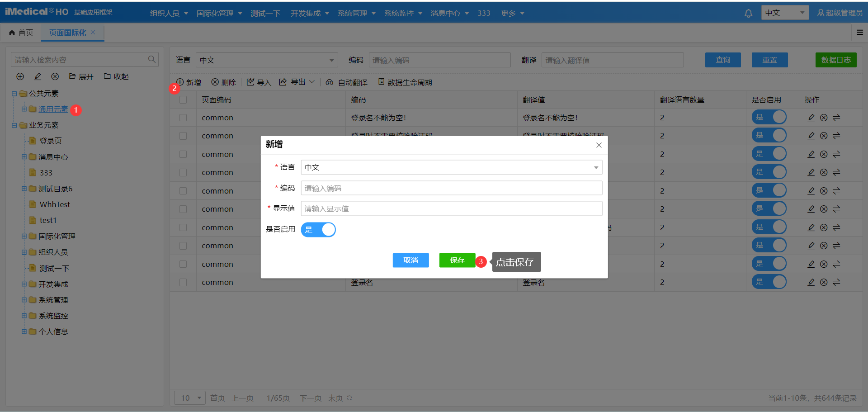The image size is (868, 412).
Task: Click the 编码 input in the dialog
Action: click(x=451, y=188)
